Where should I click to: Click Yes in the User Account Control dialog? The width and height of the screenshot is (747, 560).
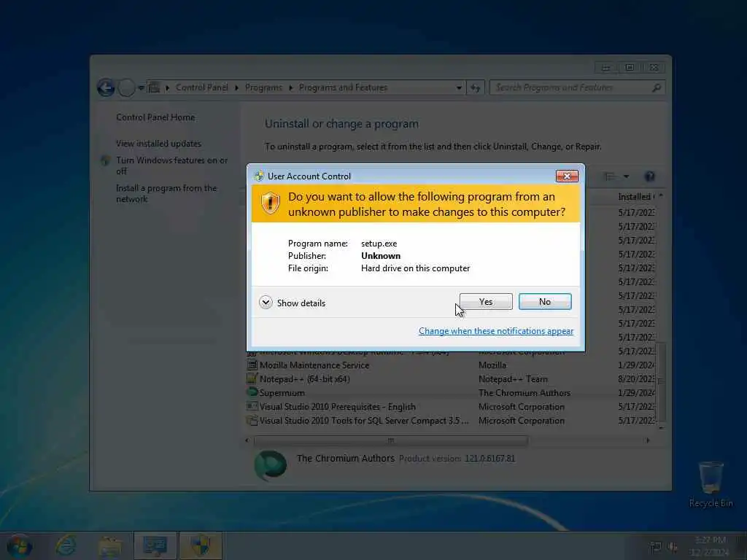[486, 302]
